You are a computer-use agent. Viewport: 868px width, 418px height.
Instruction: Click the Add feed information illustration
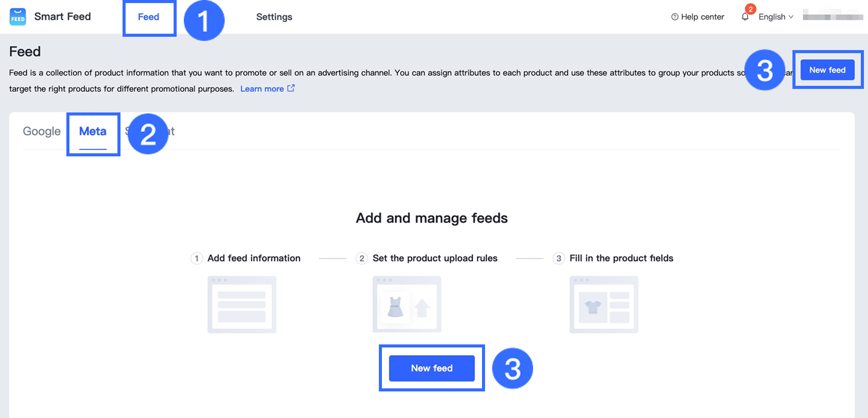point(242,305)
